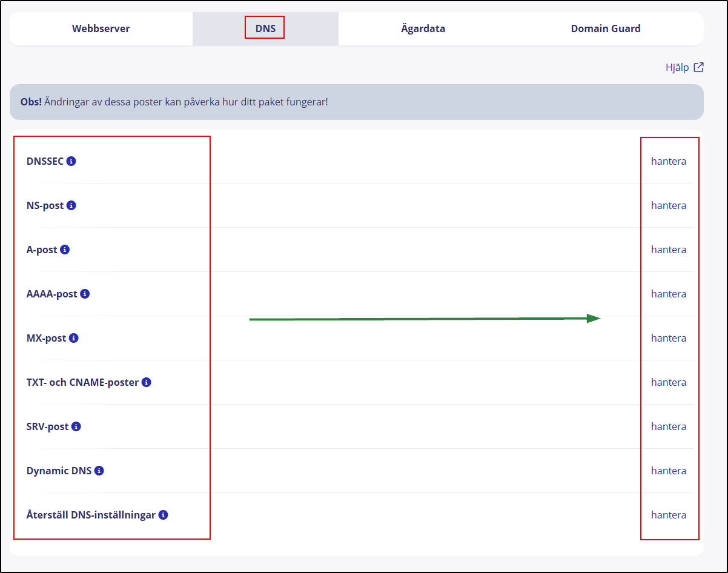Select the DNS tab
This screenshot has width=728, height=573.
tap(265, 28)
